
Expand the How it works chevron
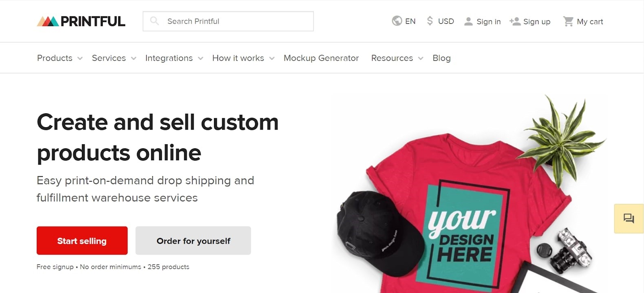272,58
